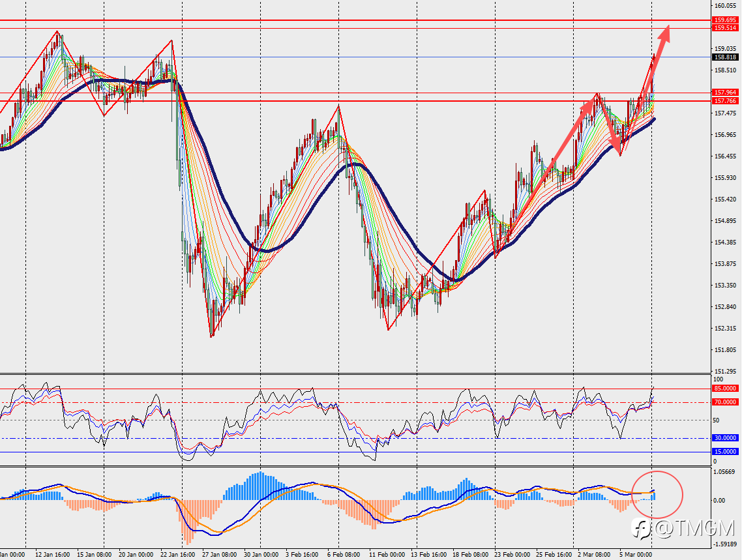Image resolution: width=742 pixels, height=560 pixels.
Task: Click the 160.055 price axis label
Action: coord(726,6)
